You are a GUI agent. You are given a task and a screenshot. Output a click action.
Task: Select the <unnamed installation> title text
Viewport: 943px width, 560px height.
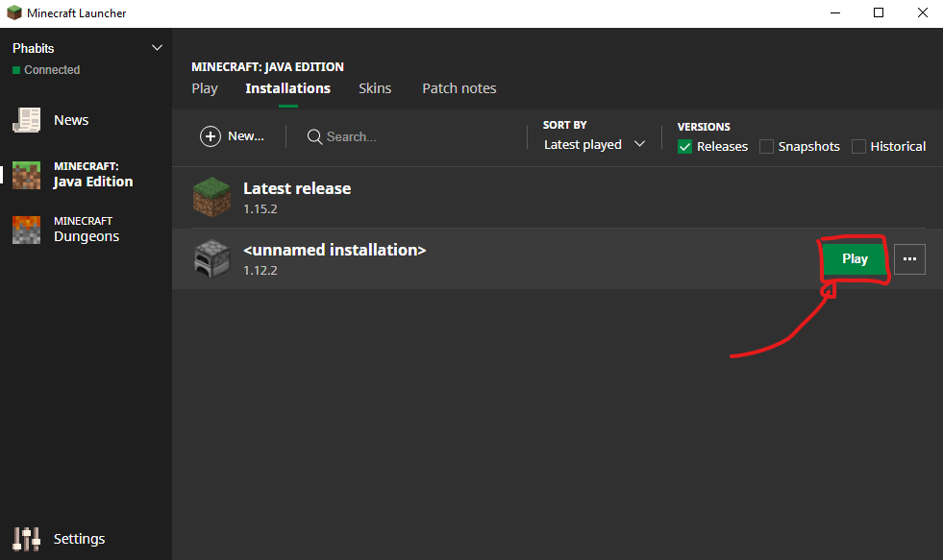(335, 250)
